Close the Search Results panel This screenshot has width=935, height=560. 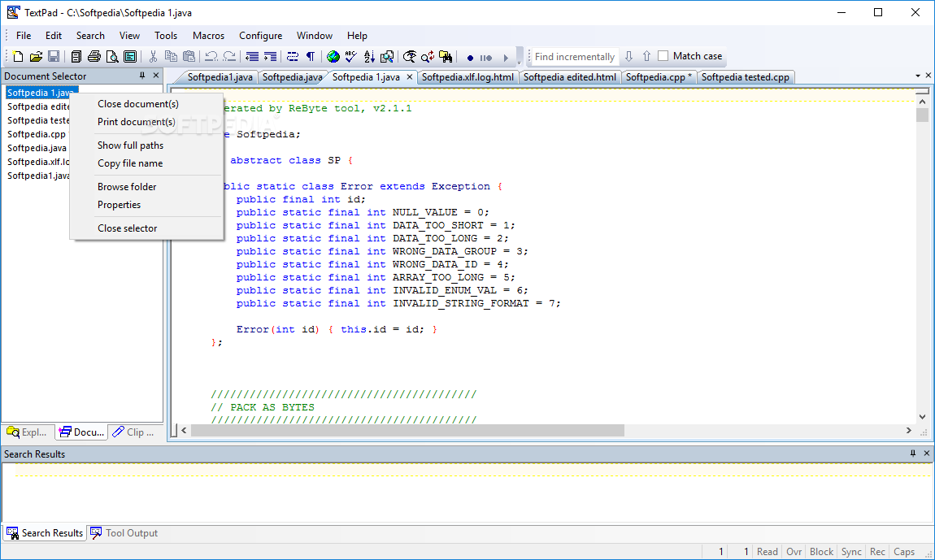tap(927, 454)
